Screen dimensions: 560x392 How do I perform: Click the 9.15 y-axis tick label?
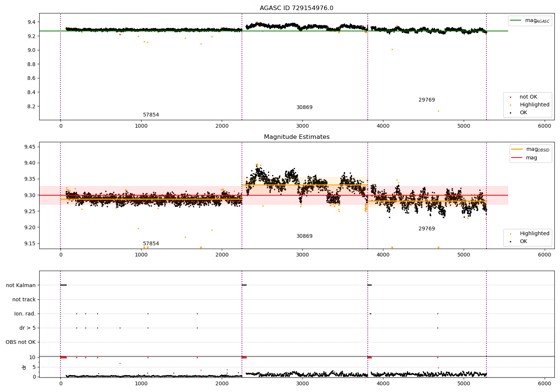point(30,243)
